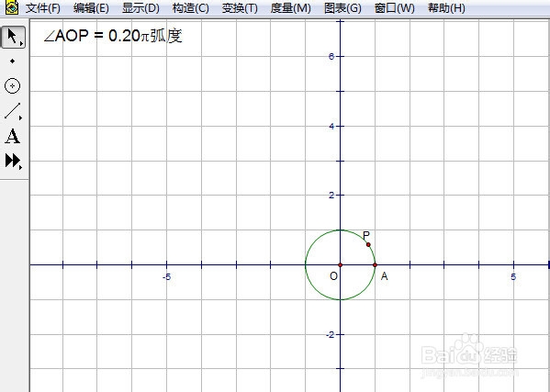
Task: Open the 度量(M) menu
Action: [290, 8]
